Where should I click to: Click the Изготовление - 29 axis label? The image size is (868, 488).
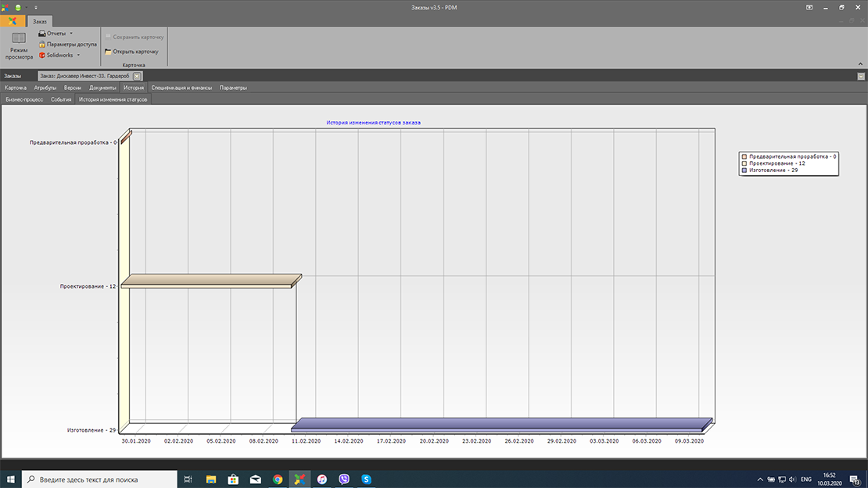[91, 430]
